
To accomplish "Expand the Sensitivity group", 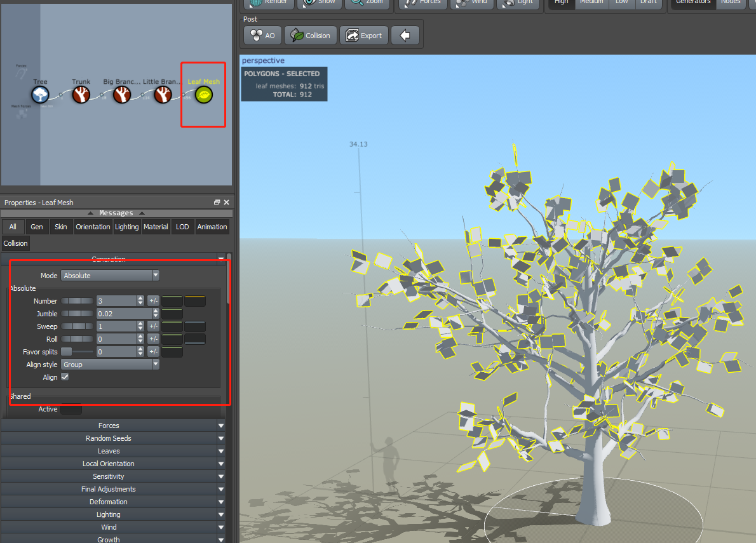I will (x=113, y=476).
